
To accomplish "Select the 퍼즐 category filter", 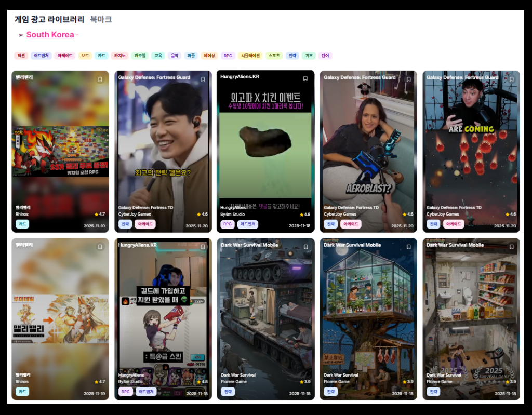I will [191, 56].
